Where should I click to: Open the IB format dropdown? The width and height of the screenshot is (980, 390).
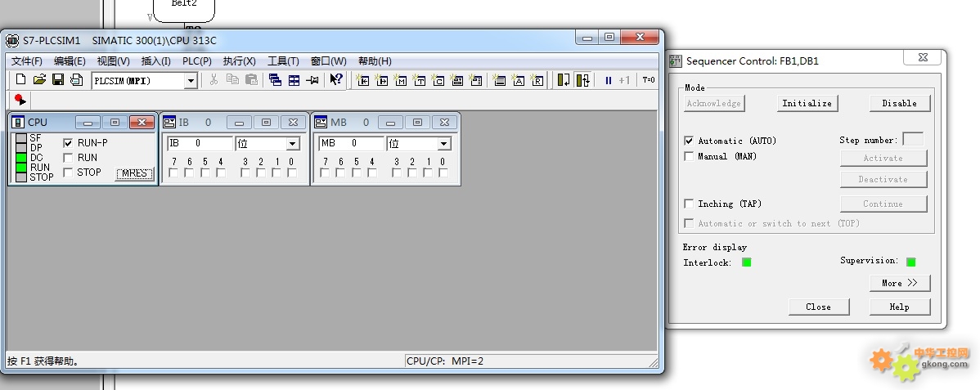coord(292,144)
